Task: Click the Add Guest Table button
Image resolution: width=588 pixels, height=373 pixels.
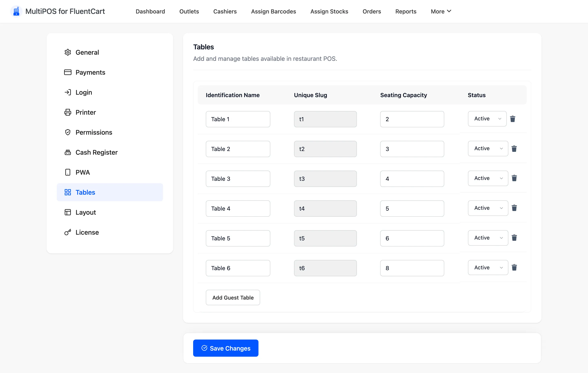Action: (233, 298)
